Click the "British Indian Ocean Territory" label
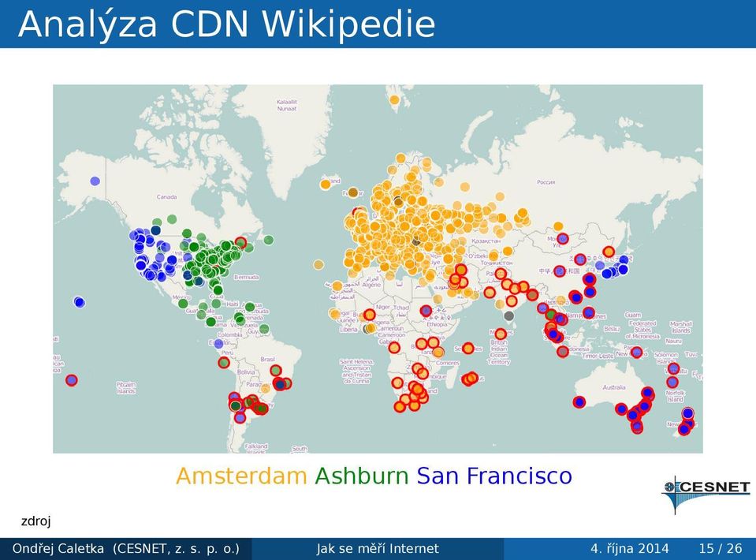756x560 pixels. pyautogui.click(x=498, y=352)
